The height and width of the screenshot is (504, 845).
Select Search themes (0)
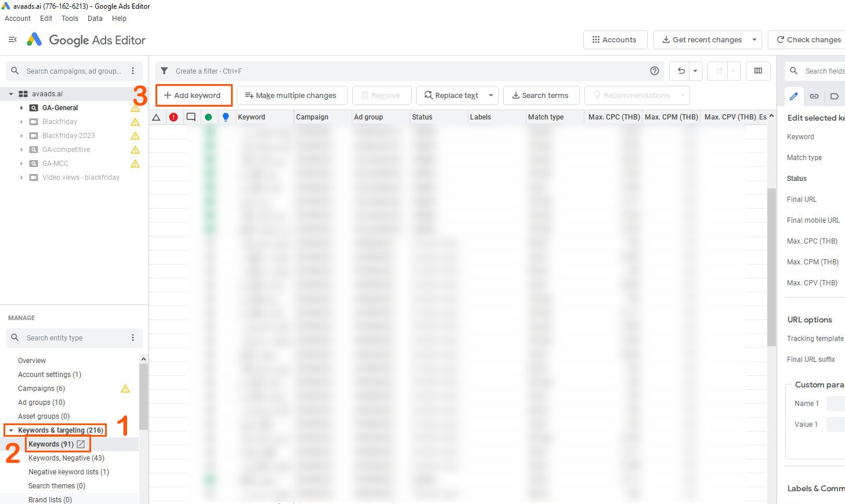[x=56, y=486]
